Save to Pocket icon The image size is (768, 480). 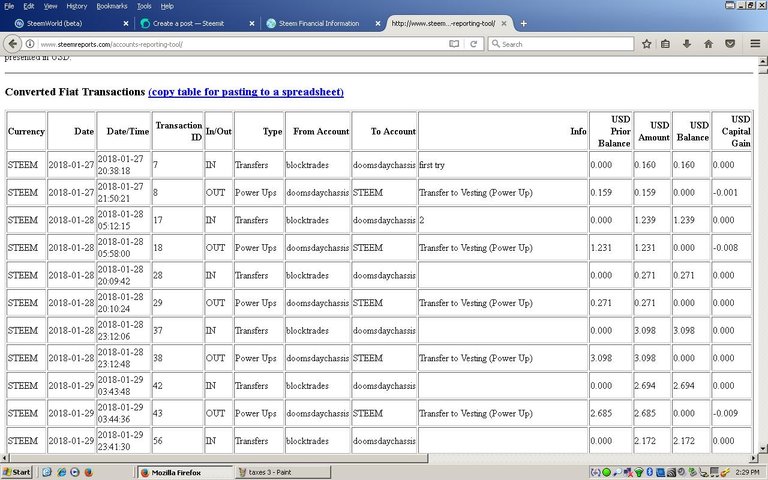[730, 44]
